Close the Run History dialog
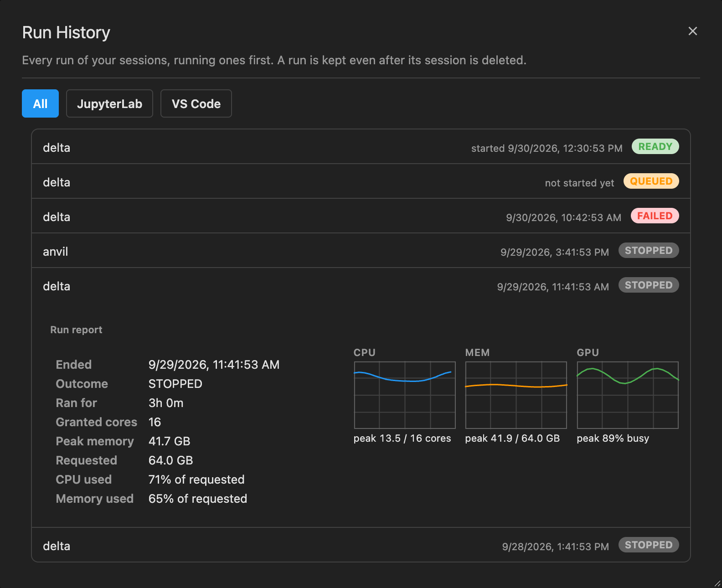Screen dimensions: 722x588 point(692,31)
